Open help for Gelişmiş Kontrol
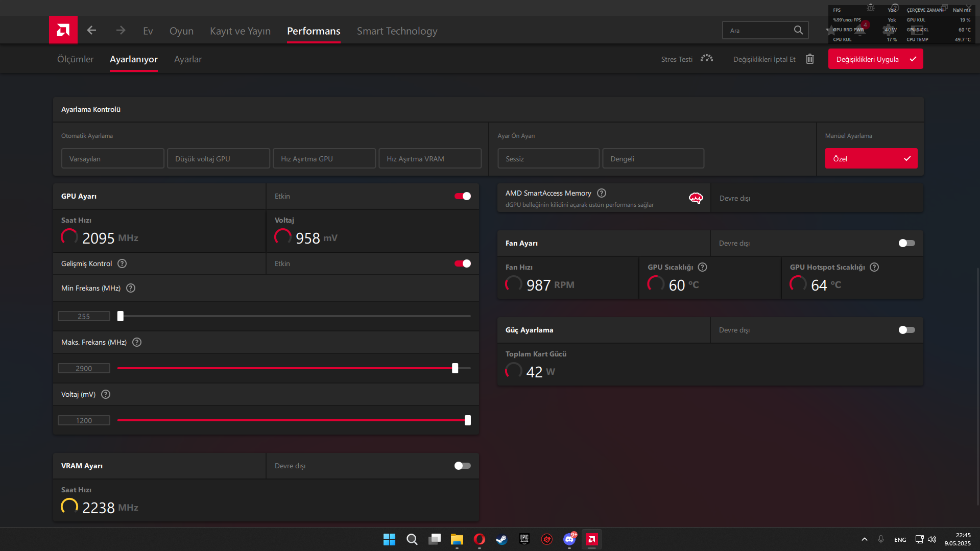Screen dimensions: 980x551 (122, 263)
